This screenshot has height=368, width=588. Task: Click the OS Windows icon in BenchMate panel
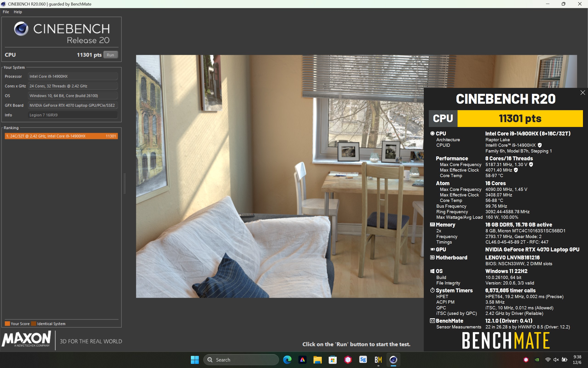(432, 271)
